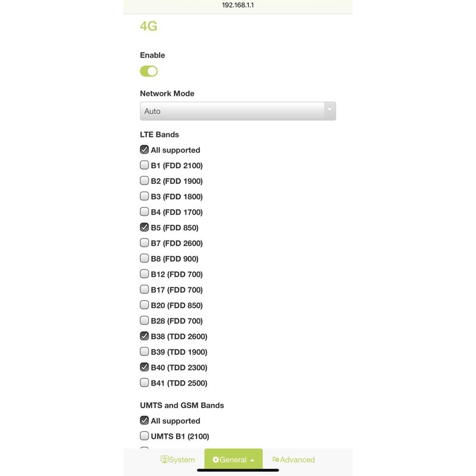476x476 pixels.
Task: Open the Network Mode dropdown
Action: [x=237, y=111]
